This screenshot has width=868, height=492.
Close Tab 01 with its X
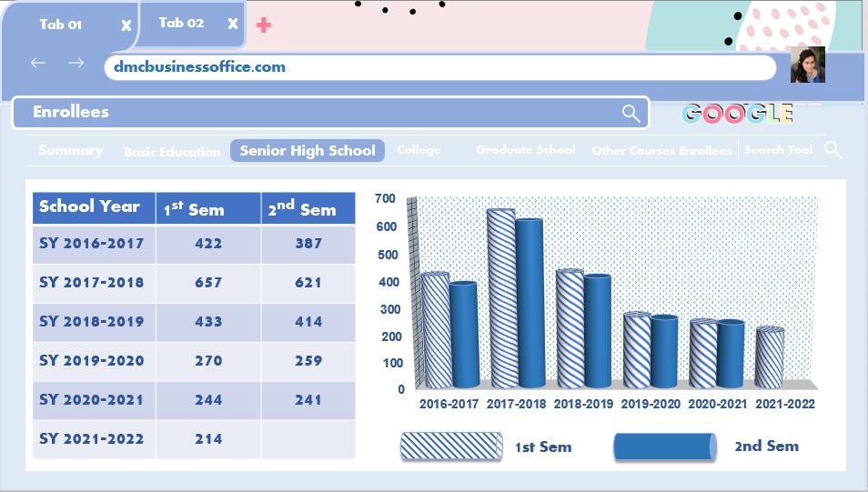point(126,25)
